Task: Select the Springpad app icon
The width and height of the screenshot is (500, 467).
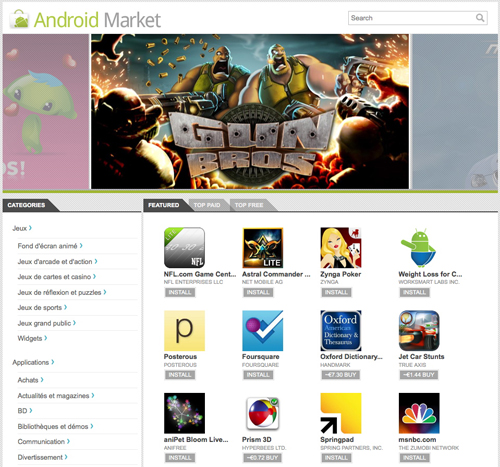Action: [x=341, y=413]
